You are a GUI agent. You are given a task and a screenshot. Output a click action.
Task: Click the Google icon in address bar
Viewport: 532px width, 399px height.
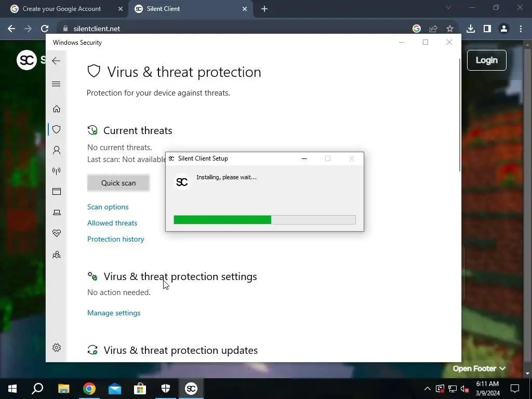[x=417, y=29]
